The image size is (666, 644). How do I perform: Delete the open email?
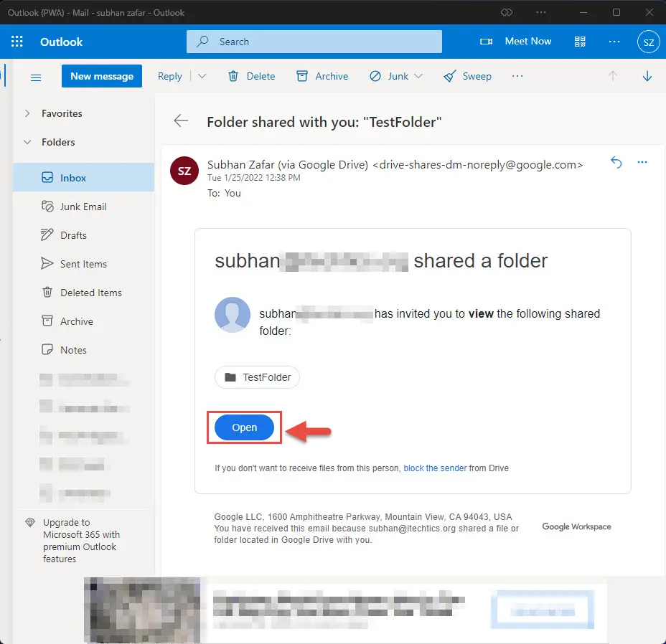(251, 76)
